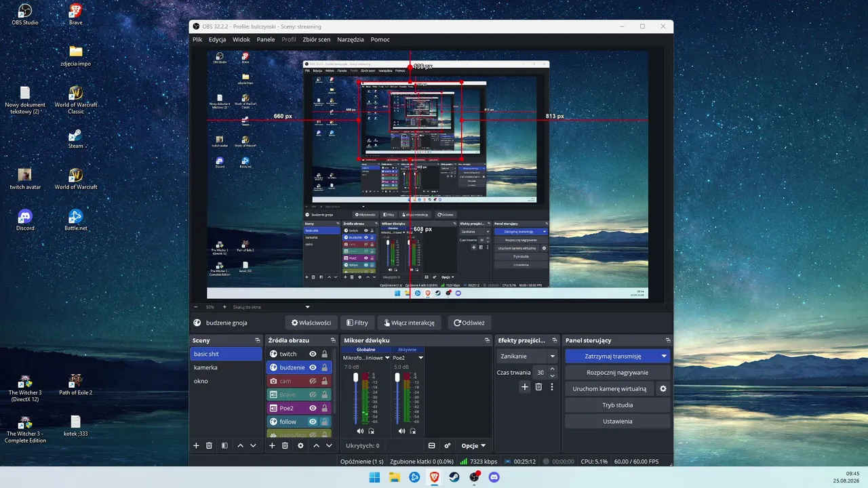Viewport: 868px width, 488px height.
Task: Open the Steam shortcut on the desktop
Action: [x=75, y=138]
